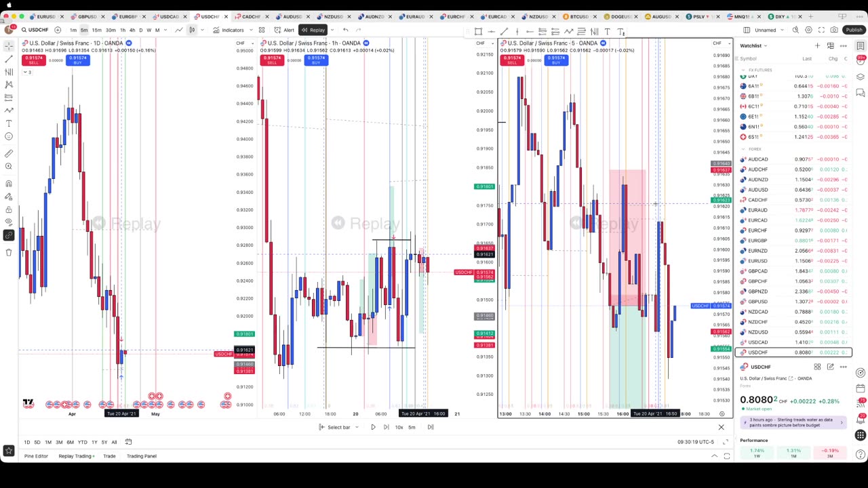Select the ruler measure tool

coord(9,154)
